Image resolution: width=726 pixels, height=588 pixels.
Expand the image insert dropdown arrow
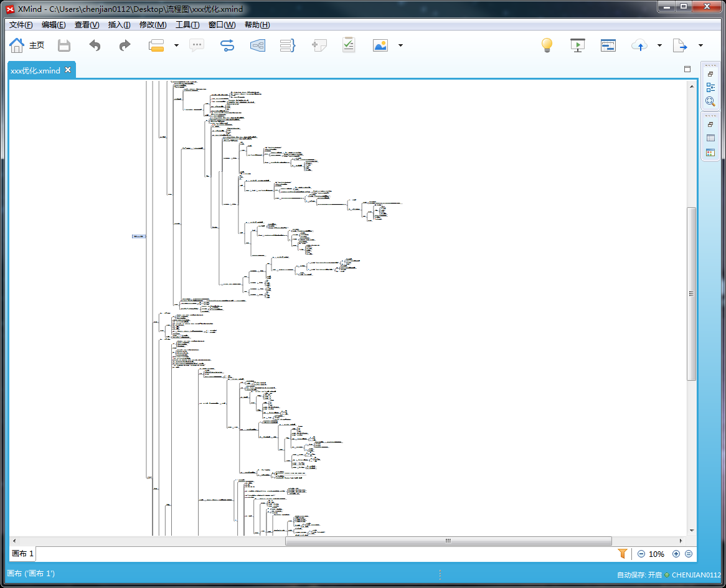pyautogui.click(x=400, y=45)
